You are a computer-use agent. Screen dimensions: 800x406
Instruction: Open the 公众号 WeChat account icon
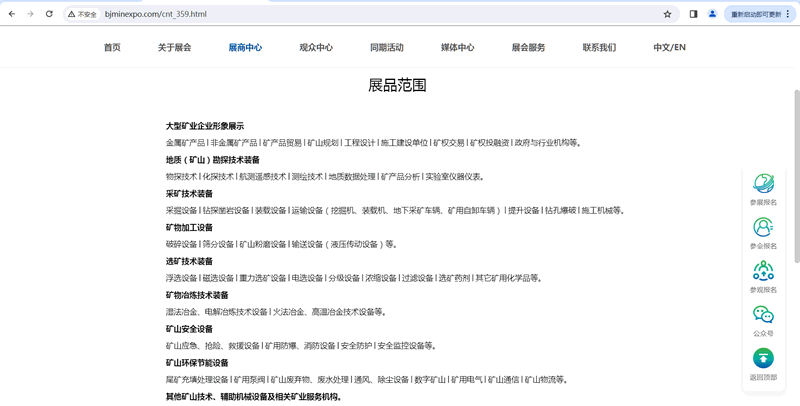763,316
